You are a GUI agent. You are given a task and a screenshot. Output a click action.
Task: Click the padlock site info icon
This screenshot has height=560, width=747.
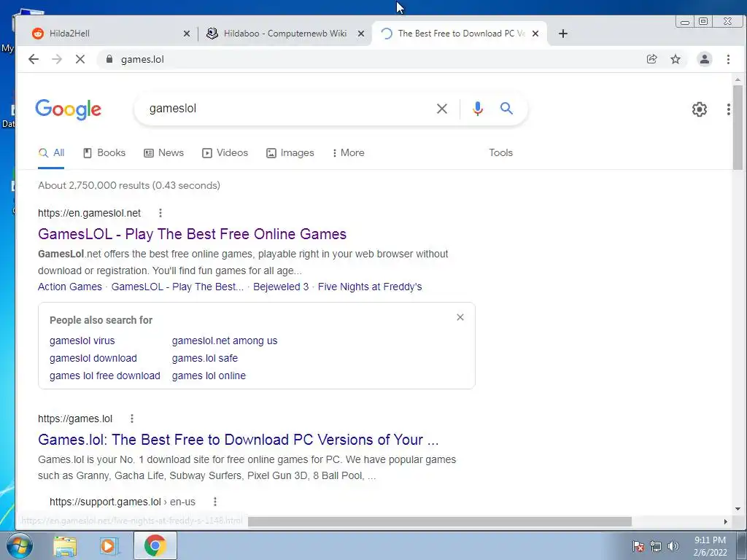[x=109, y=59]
